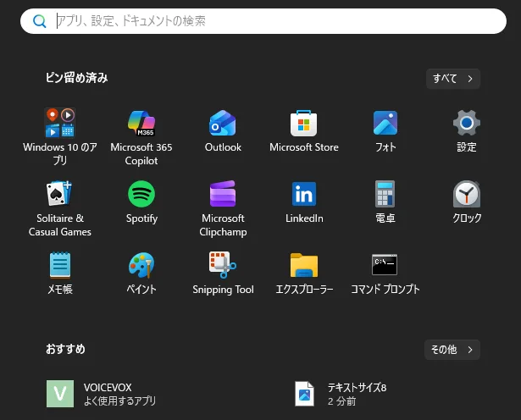Screen dimensions: 521x420
Task: Launch コマンド プロンプト
Action: [x=385, y=264]
